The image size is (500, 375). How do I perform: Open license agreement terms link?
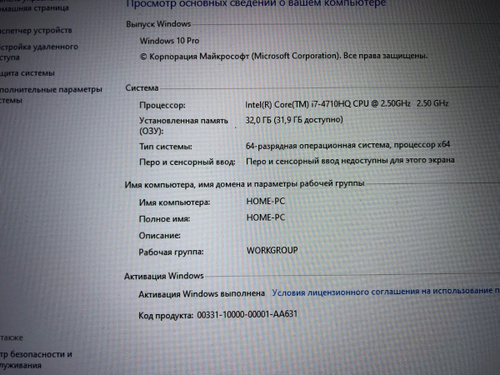[x=386, y=291]
